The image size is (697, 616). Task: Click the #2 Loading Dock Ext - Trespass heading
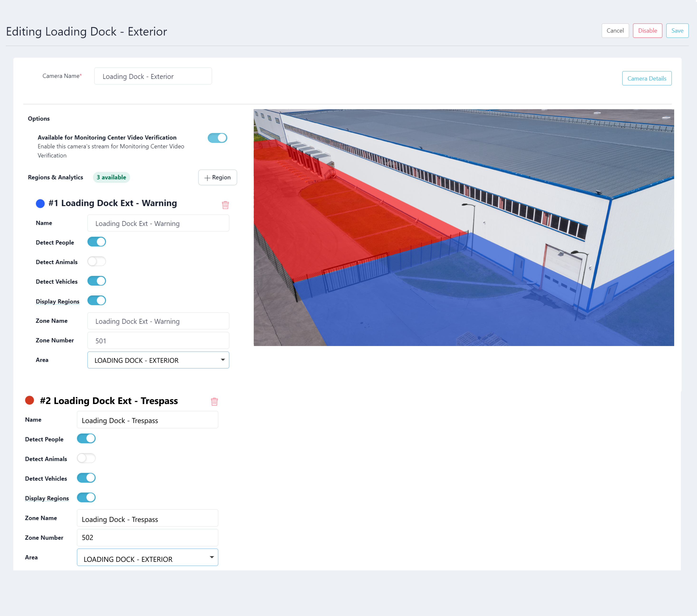(109, 401)
